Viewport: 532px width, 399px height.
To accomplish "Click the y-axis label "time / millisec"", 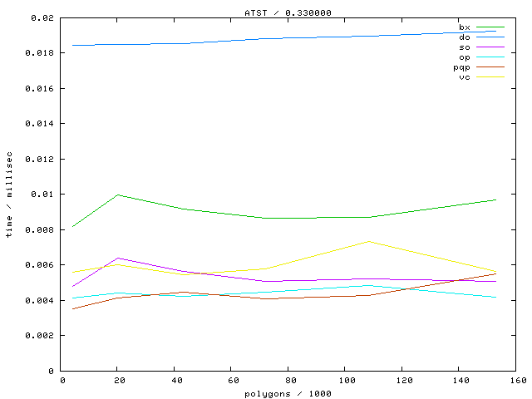I will (9, 195).
